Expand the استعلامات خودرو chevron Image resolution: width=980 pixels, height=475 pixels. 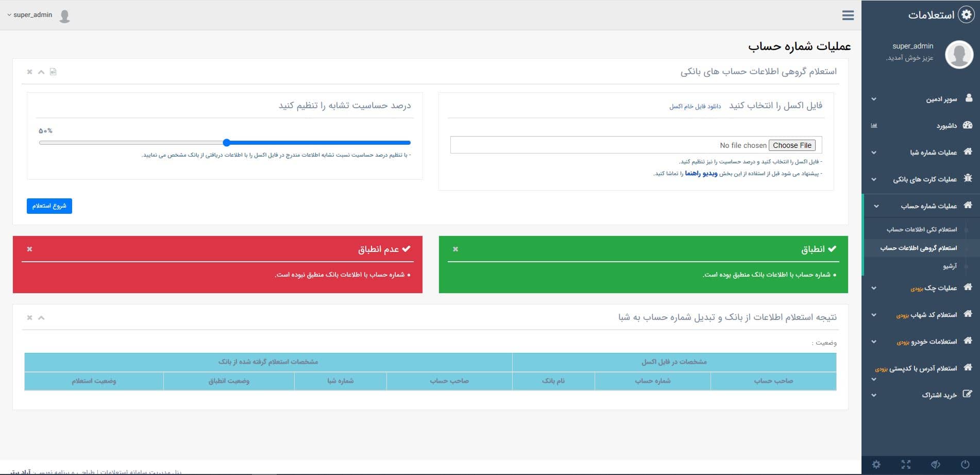coord(874,342)
